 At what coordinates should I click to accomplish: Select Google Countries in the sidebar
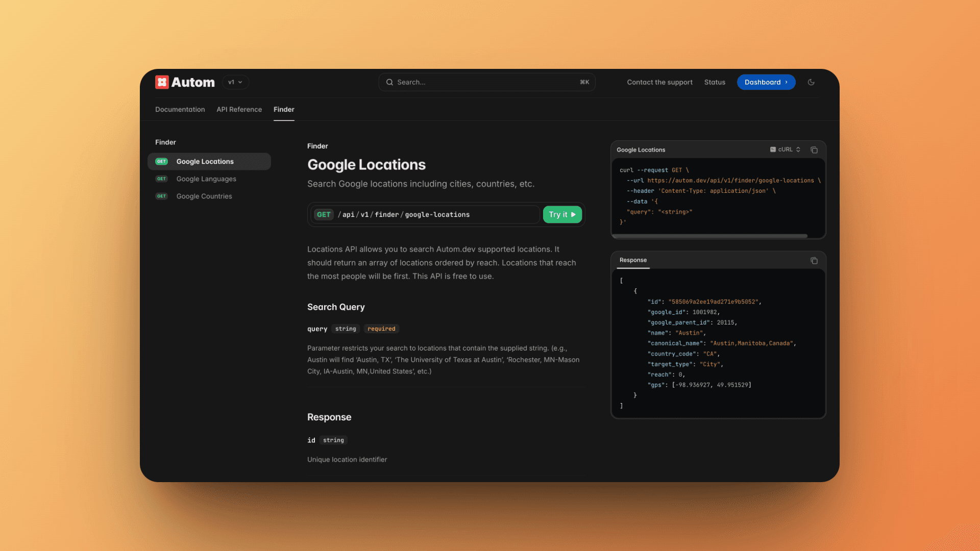pos(204,196)
